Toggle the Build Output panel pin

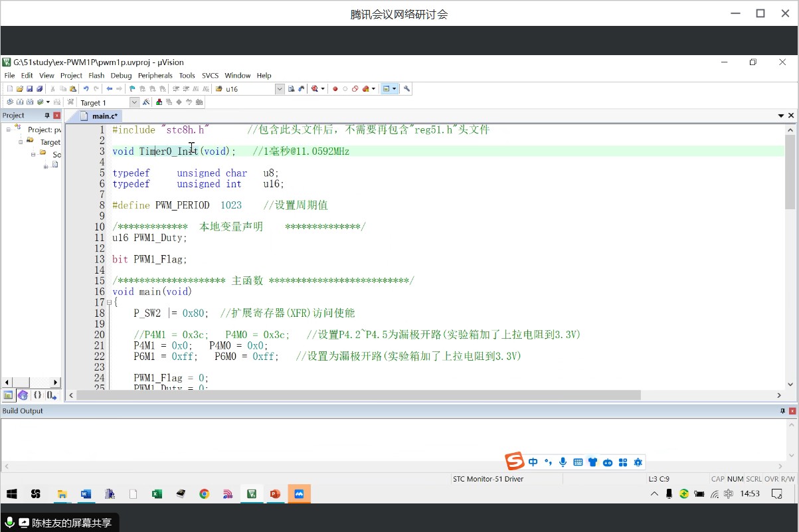(x=782, y=411)
